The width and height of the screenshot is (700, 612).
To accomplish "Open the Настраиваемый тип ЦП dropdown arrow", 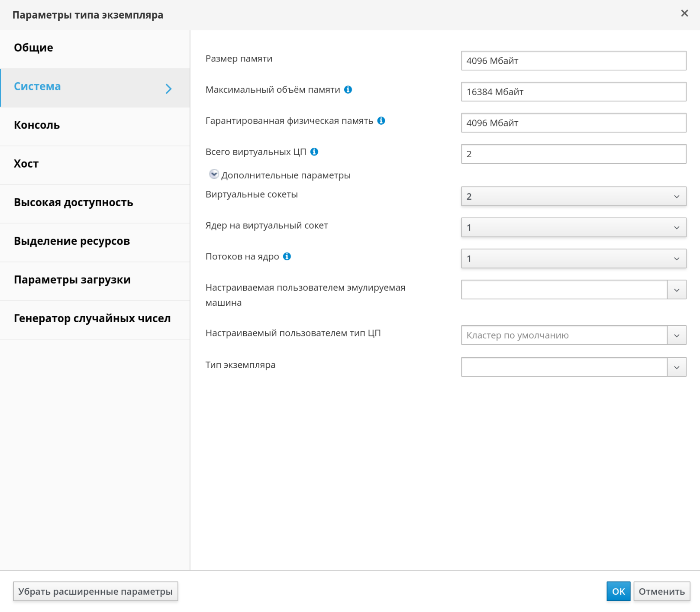I will coord(676,336).
